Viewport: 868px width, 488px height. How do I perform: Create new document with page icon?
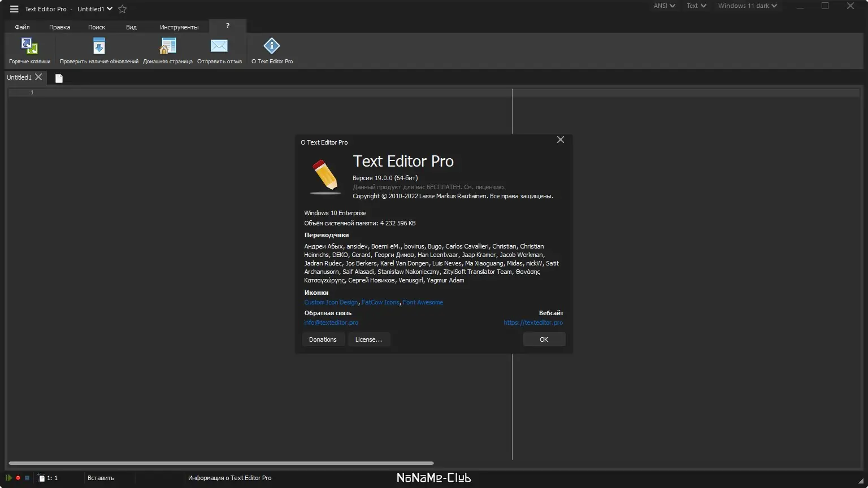(59, 78)
